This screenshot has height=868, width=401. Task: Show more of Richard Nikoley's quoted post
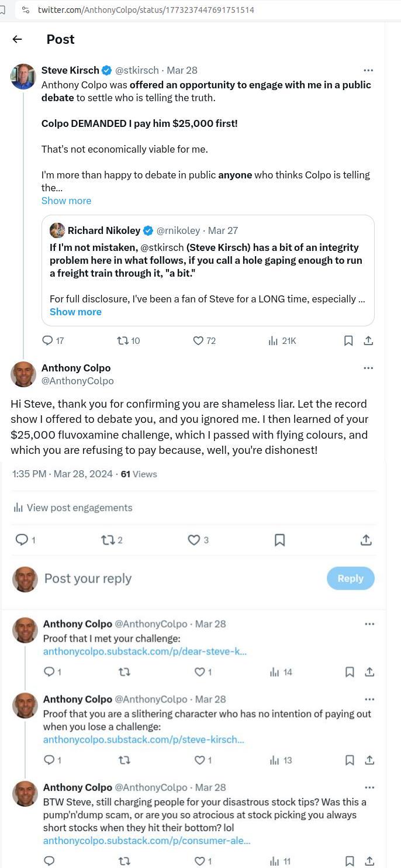point(75,312)
